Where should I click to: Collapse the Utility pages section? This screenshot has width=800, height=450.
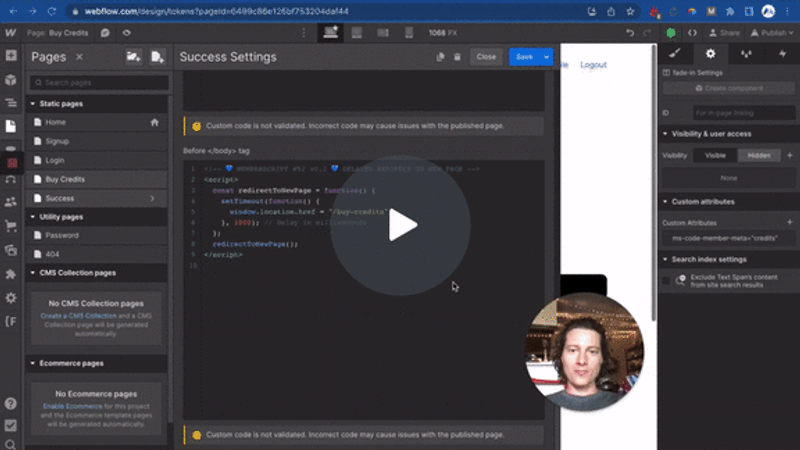[33, 217]
